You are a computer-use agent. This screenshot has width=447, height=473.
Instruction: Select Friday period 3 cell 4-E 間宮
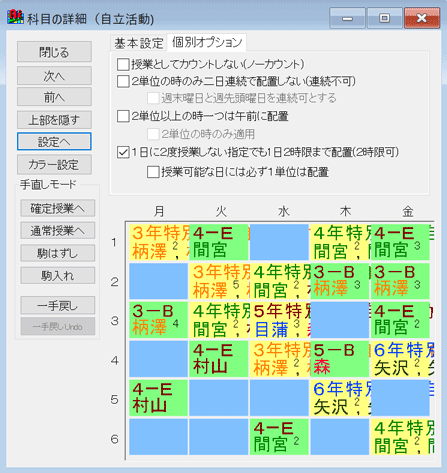coord(400,320)
